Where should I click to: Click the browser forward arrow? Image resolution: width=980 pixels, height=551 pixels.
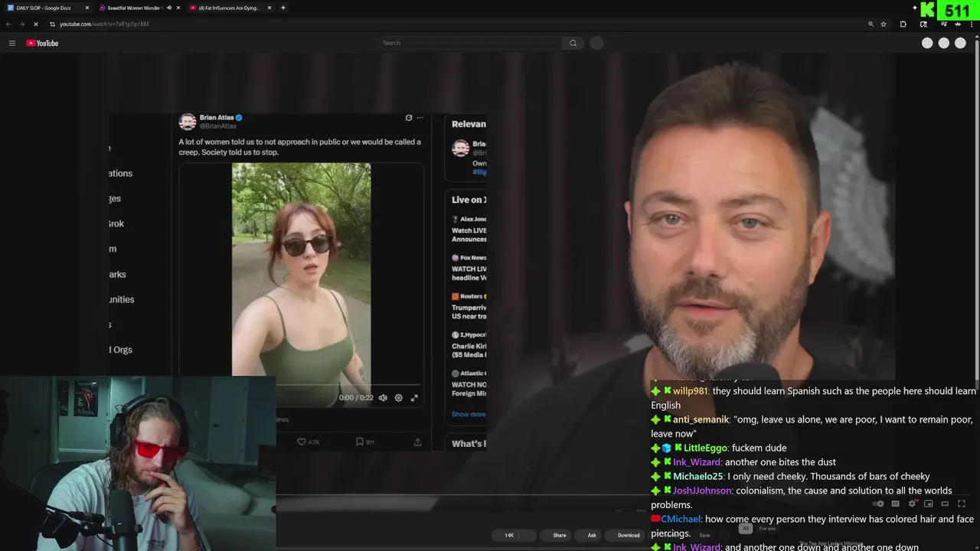coord(21,24)
